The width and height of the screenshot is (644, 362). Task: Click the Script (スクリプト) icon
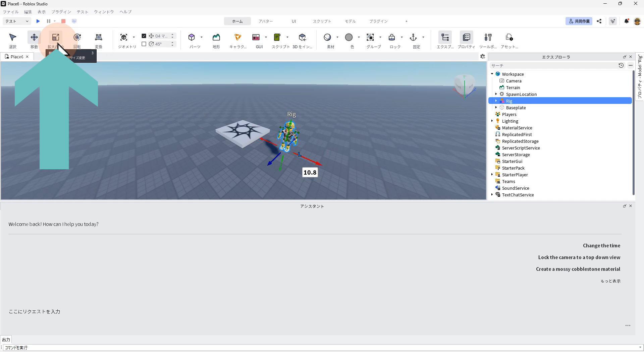point(277,37)
